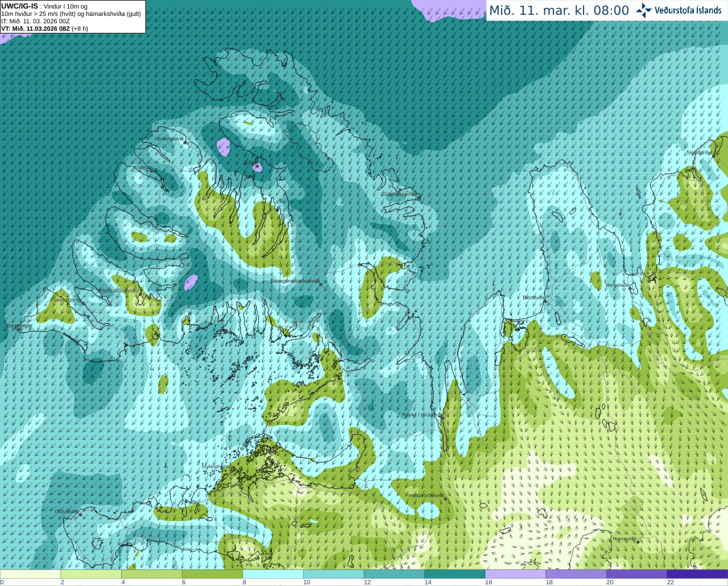The height and width of the screenshot is (586, 728).
Task: Select the 12–14 m/s legend color swatch
Action: [394, 573]
